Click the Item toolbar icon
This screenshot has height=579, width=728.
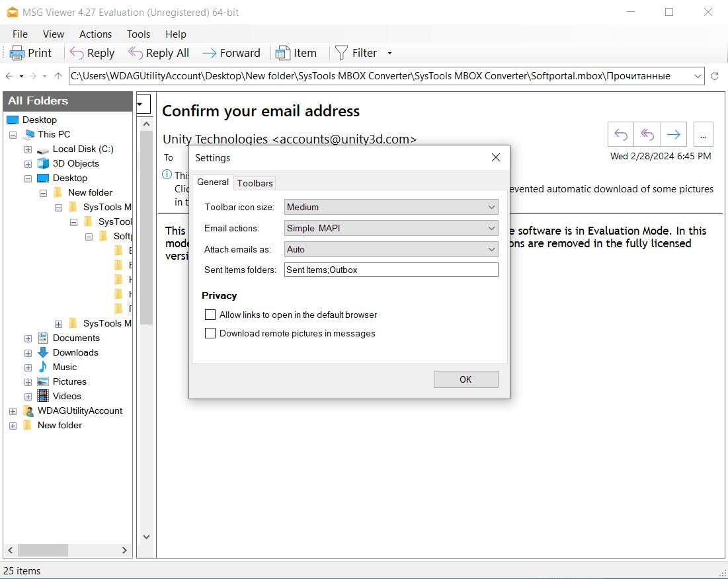click(x=283, y=54)
